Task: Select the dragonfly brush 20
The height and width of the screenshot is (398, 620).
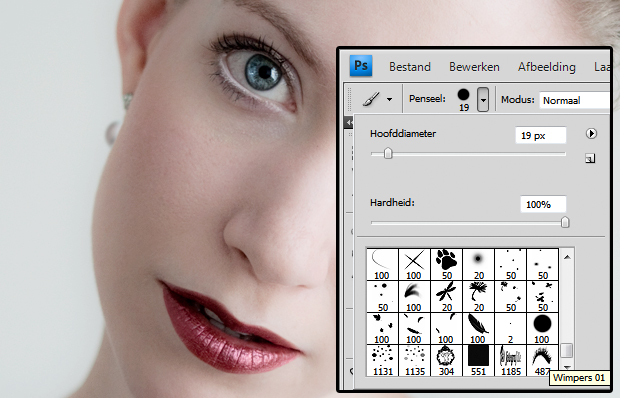Action: coord(446,296)
